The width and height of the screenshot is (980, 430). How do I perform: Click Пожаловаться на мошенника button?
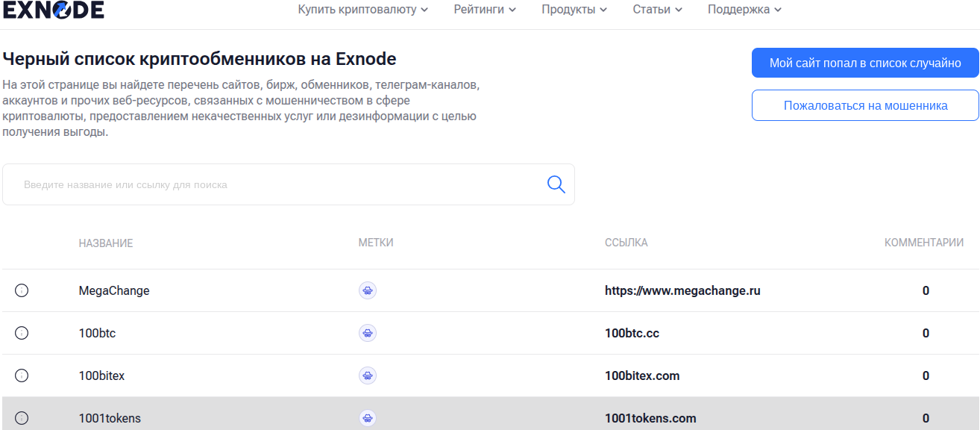[865, 105]
